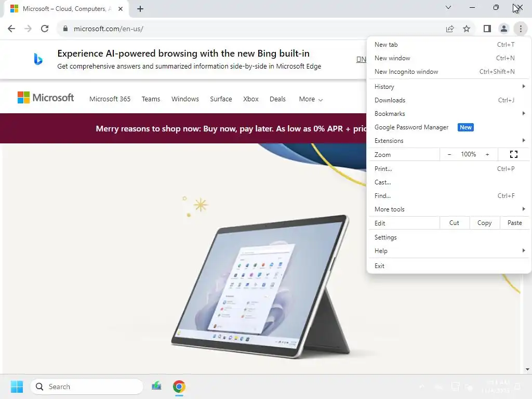Enter fullscreen mode from Zoom row
Viewport: 532px width, 399px height.
click(x=514, y=154)
